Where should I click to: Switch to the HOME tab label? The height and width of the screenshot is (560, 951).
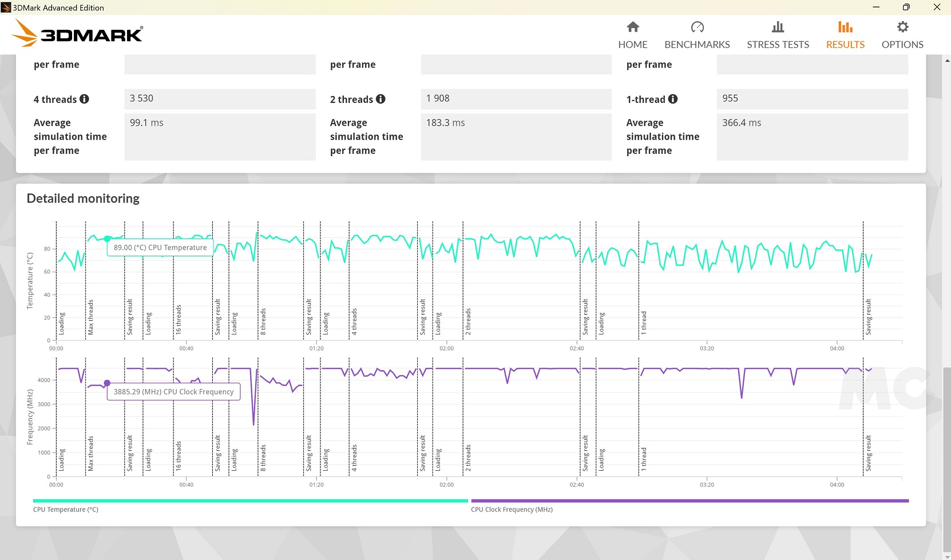632,45
